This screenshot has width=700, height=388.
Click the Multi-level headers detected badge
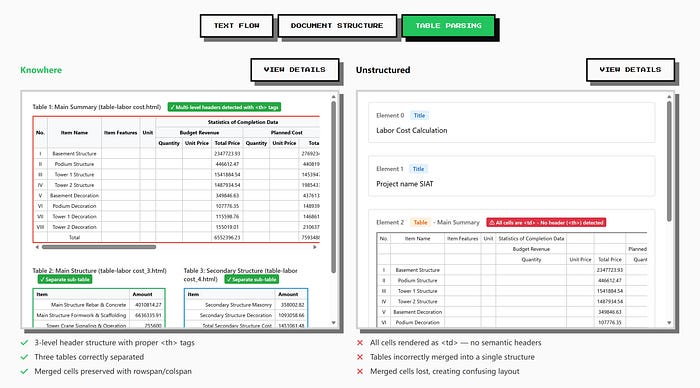point(224,107)
